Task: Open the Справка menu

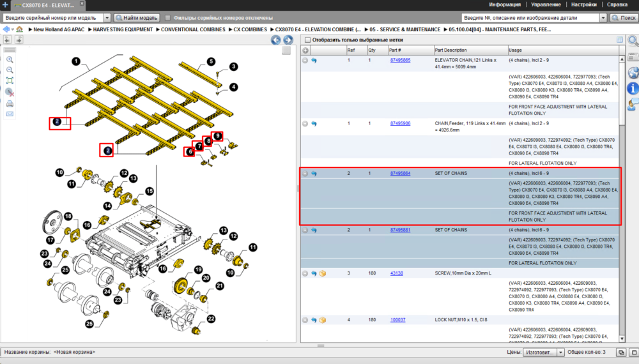Action: coord(617,4)
